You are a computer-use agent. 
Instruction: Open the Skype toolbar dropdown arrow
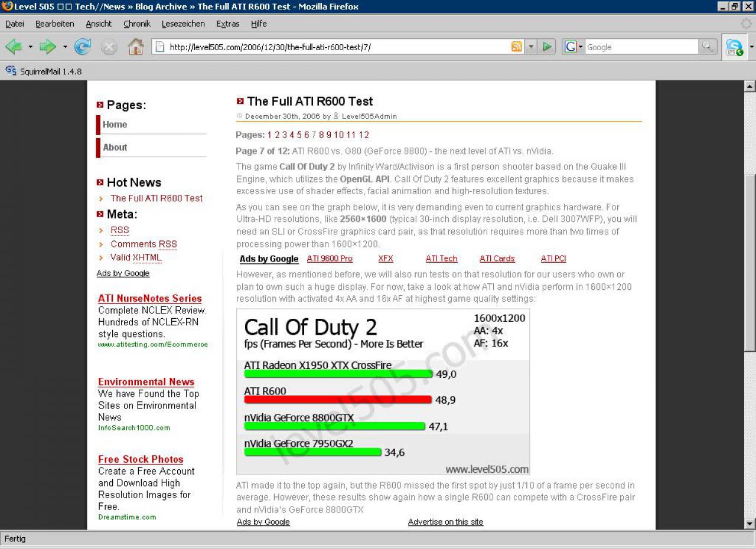[x=751, y=47]
